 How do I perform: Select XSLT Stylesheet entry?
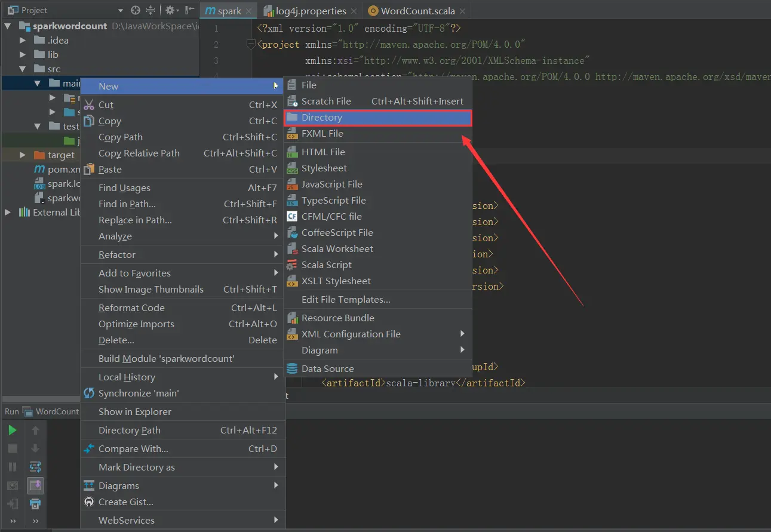click(x=378, y=281)
